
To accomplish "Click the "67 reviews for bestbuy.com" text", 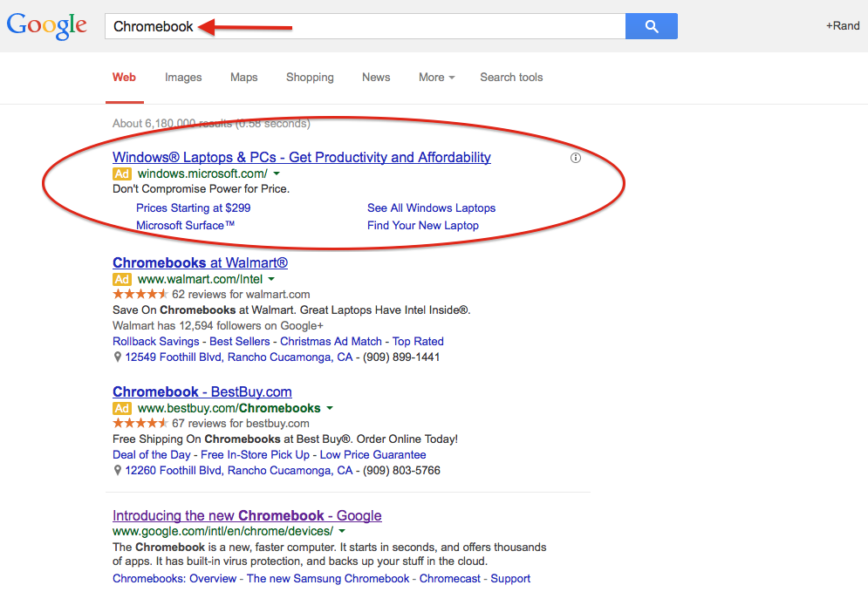I will click(x=241, y=423).
